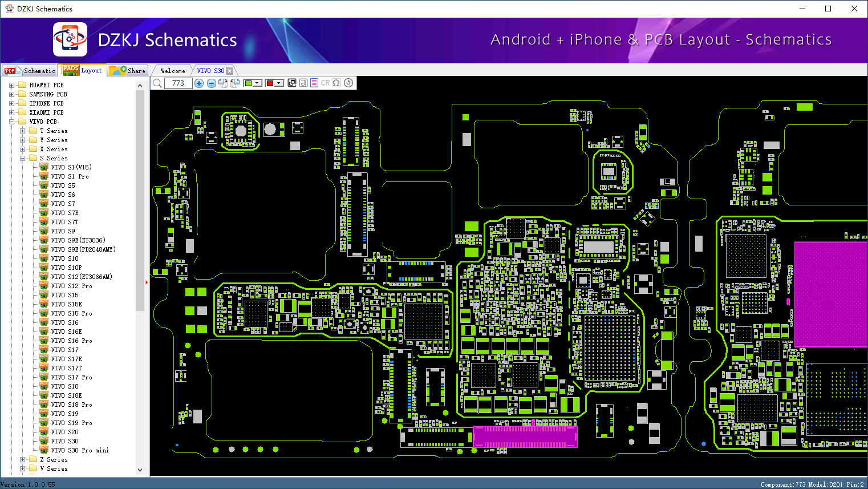Open the green color dropdown arrow
This screenshot has height=489, width=868.
click(x=257, y=83)
